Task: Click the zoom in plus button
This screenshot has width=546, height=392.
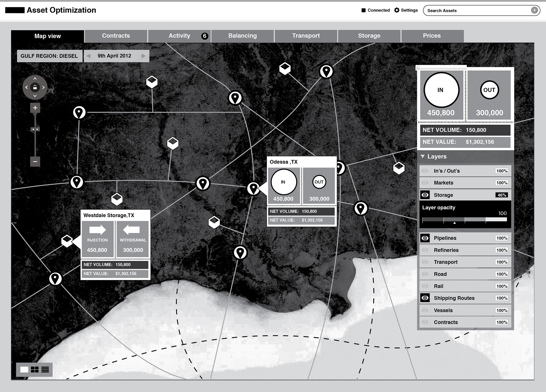Action: pyautogui.click(x=35, y=108)
